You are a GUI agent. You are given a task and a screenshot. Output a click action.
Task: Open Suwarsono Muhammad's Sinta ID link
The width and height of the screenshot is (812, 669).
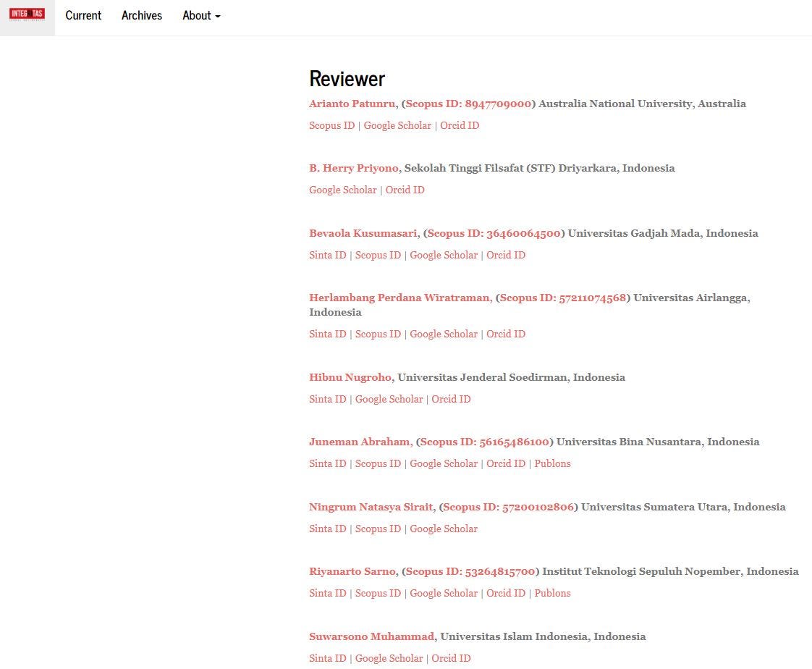(x=328, y=658)
